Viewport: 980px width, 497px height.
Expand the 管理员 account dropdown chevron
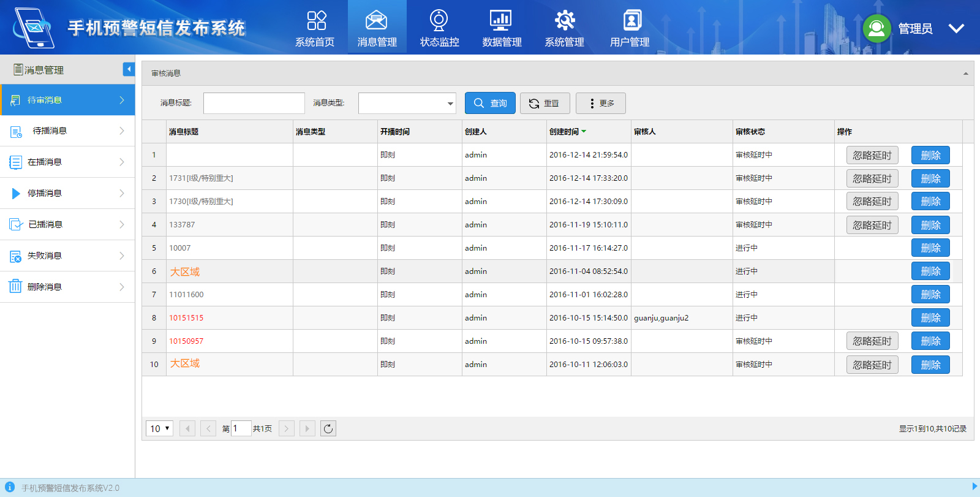(x=956, y=28)
